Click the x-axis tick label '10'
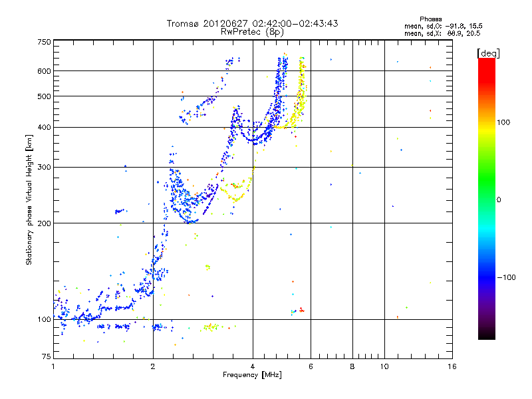 click(384, 366)
